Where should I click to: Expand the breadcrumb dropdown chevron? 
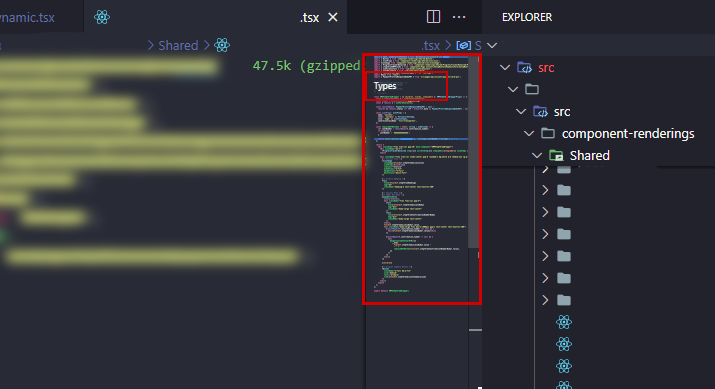pos(492,46)
